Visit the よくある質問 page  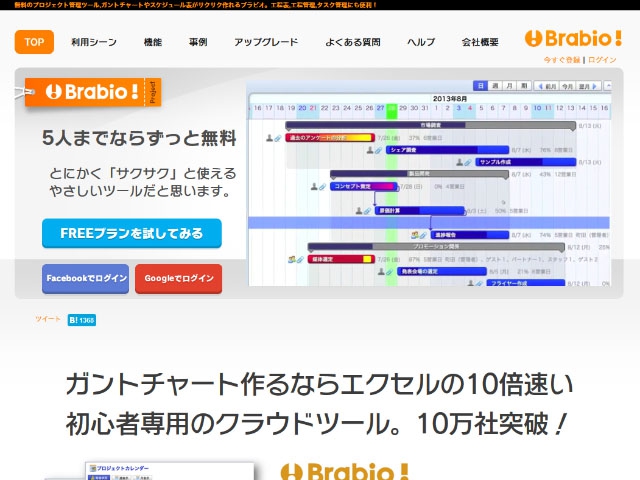353,42
